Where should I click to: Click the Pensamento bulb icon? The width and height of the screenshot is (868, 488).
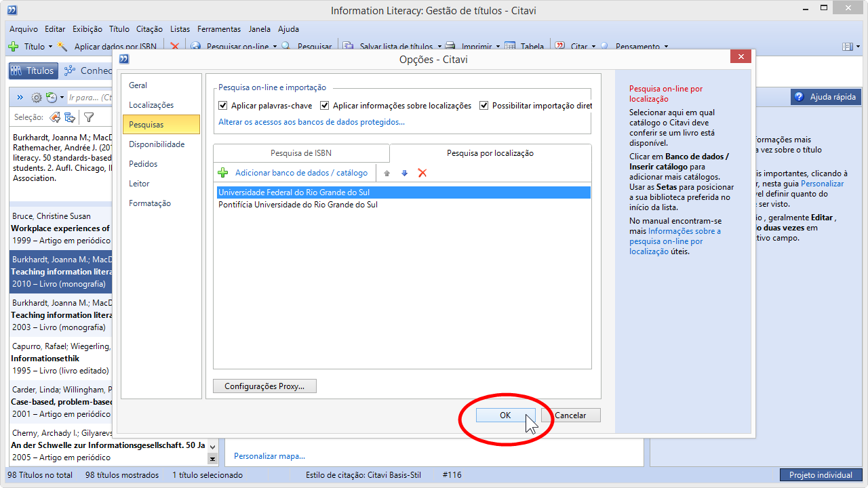pyautogui.click(x=604, y=47)
